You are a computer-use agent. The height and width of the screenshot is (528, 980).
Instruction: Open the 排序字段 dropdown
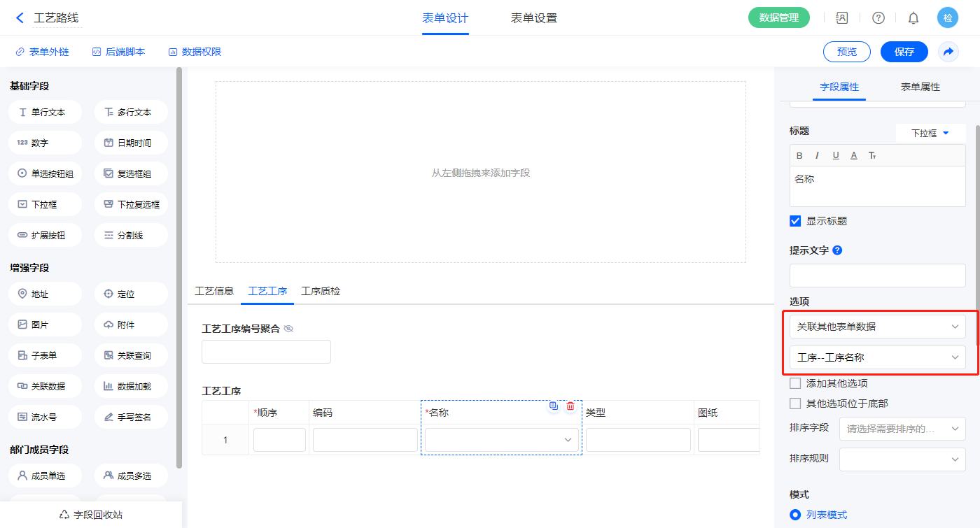pyautogui.click(x=902, y=429)
